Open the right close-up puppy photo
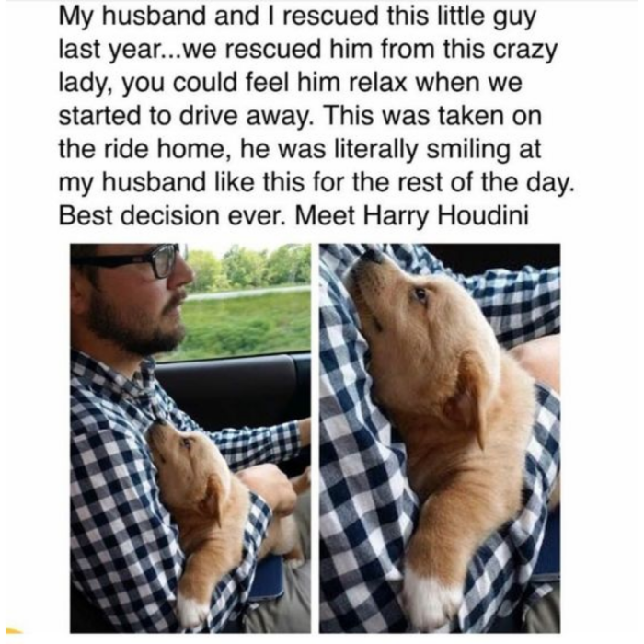 pos(440,438)
